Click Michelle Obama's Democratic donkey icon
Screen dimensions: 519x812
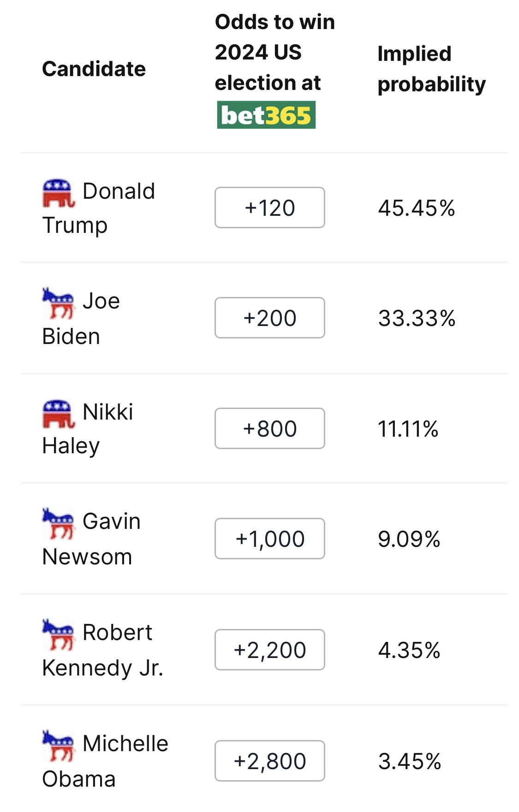[x=58, y=745]
